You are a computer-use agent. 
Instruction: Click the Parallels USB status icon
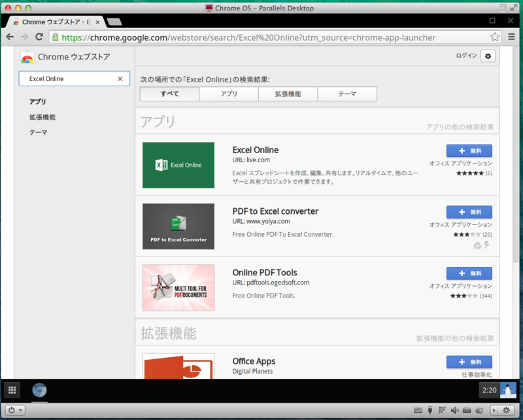430,410
